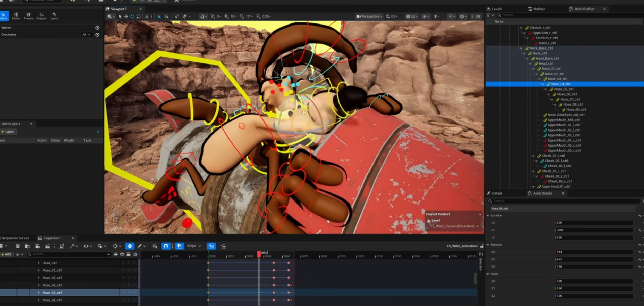Click sequencer camera cut icon
Screen dimensions: 644x306
click(x=38, y=246)
